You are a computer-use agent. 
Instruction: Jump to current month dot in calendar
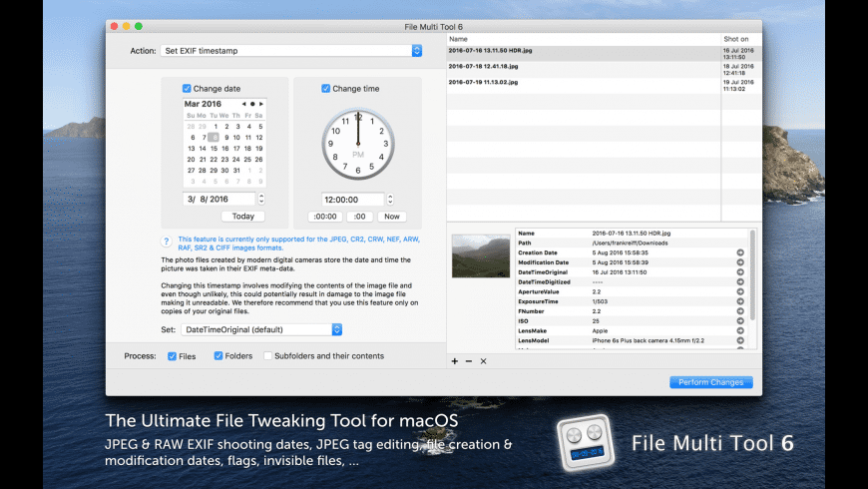[x=252, y=104]
